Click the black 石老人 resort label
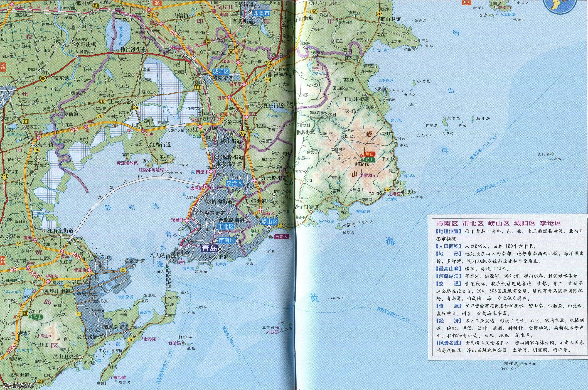588x390 pixels. [282, 237]
